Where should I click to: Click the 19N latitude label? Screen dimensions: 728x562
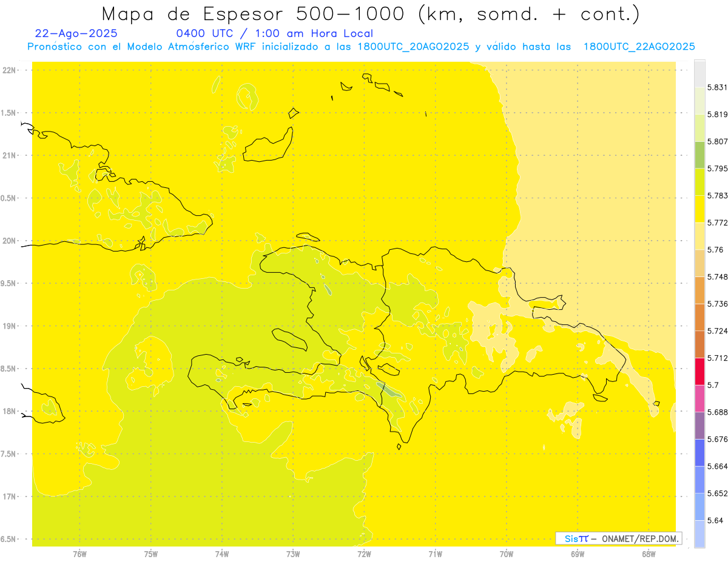click(x=10, y=326)
